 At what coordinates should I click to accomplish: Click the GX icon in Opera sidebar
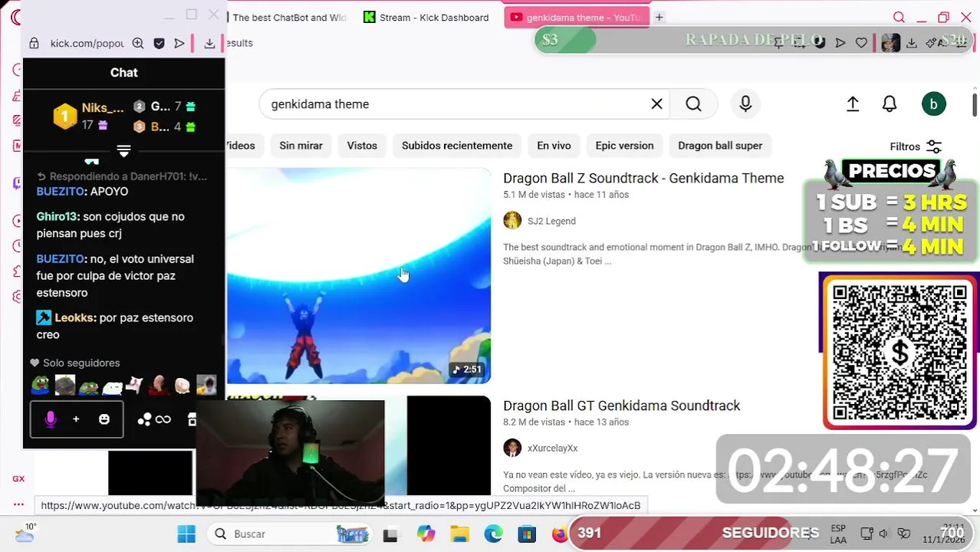pos(18,478)
